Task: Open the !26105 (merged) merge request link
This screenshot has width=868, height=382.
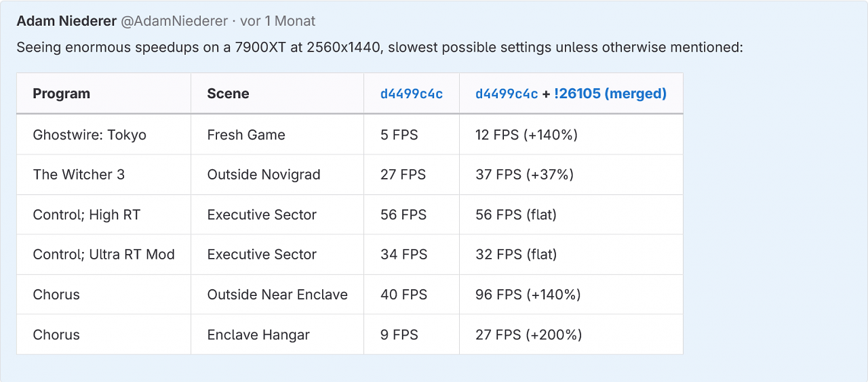Action: point(610,94)
